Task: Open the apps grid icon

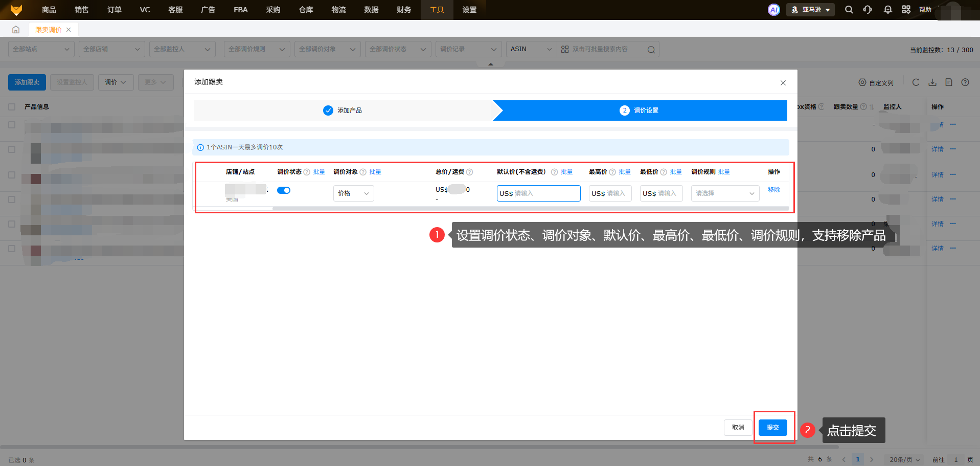Action: coord(906,10)
